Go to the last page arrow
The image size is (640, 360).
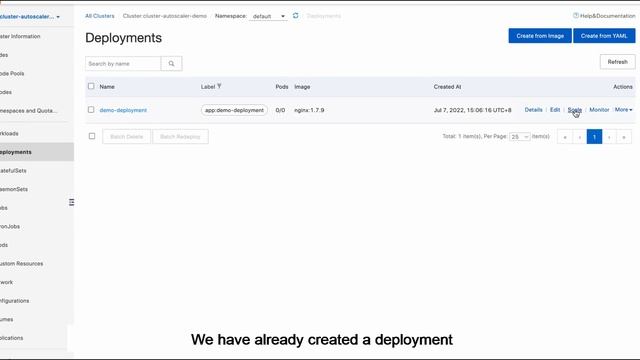pyautogui.click(x=624, y=137)
